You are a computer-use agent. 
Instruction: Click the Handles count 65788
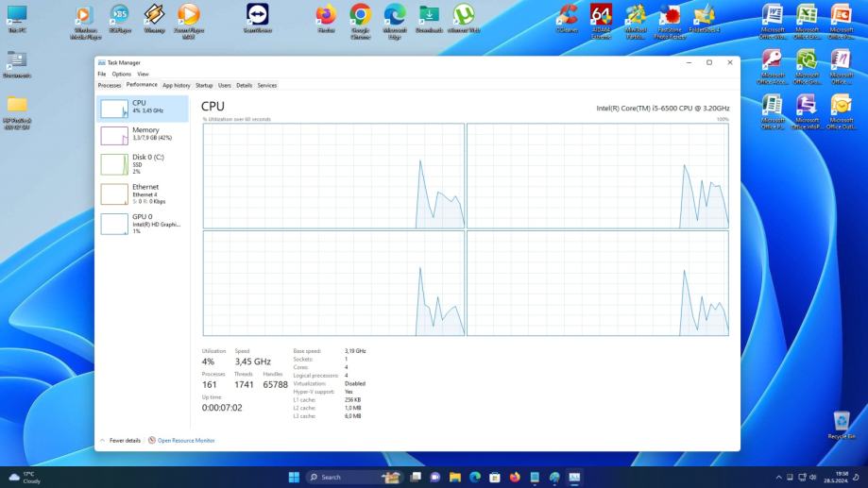pyautogui.click(x=275, y=384)
